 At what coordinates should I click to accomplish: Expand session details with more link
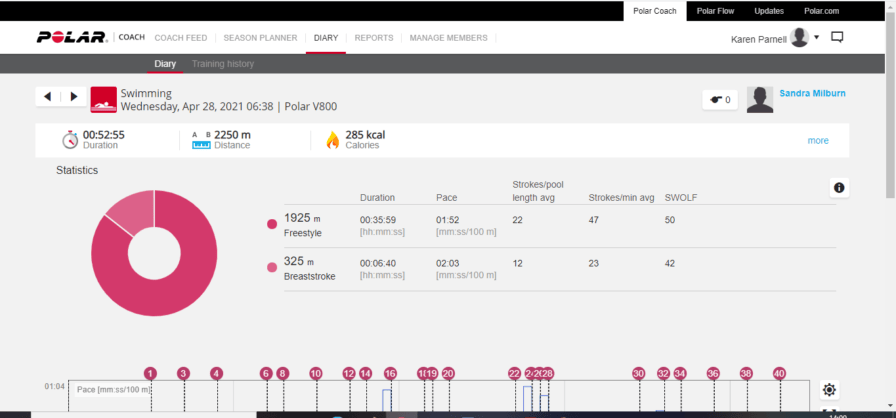818,141
